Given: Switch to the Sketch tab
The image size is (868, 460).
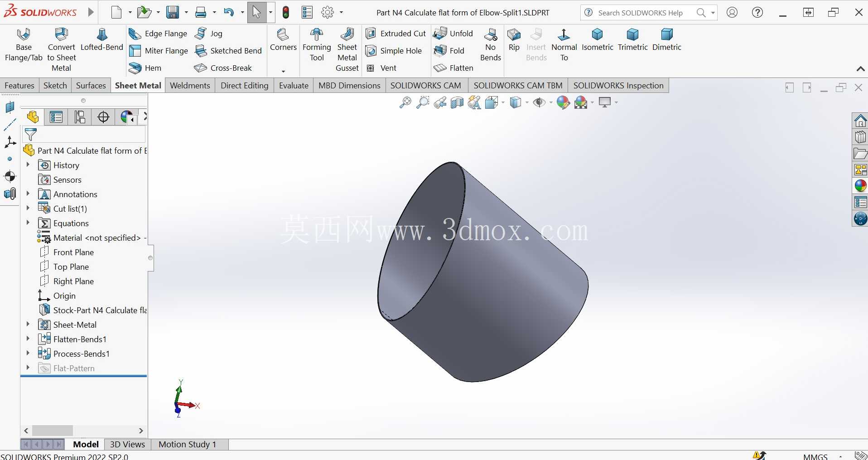Looking at the screenshot, I should pos(55,86).
